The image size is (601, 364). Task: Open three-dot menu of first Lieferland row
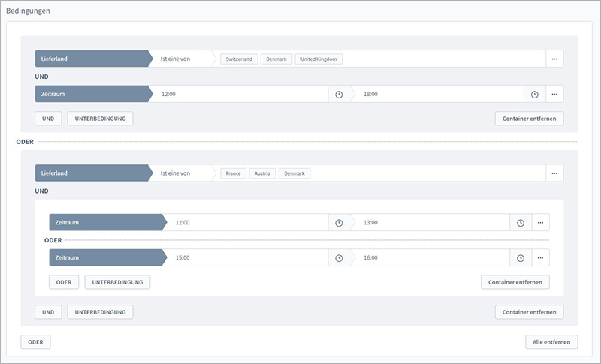[x=554, y=59]
